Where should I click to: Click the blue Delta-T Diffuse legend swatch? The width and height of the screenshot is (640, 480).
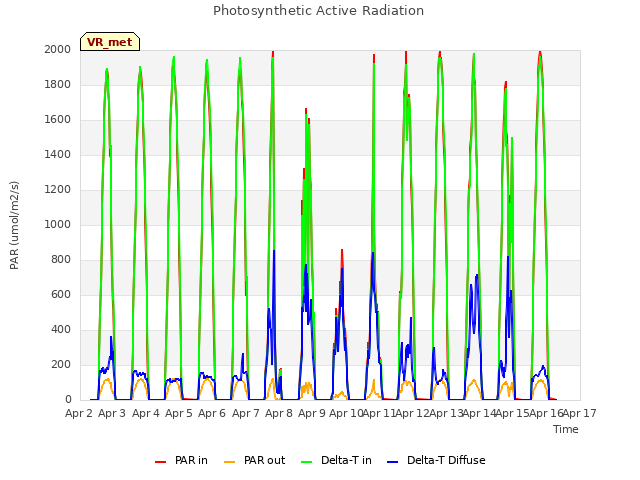click(392, 462)
